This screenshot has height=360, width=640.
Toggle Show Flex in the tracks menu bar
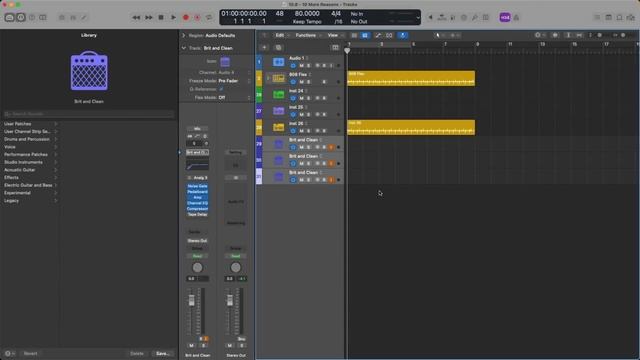click(389, 36)
